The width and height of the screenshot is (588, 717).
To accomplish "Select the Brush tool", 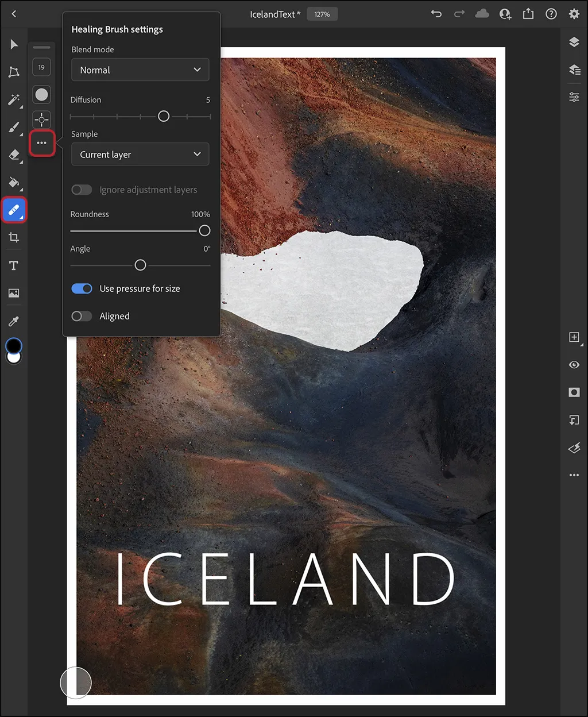I will pos(13,127).
